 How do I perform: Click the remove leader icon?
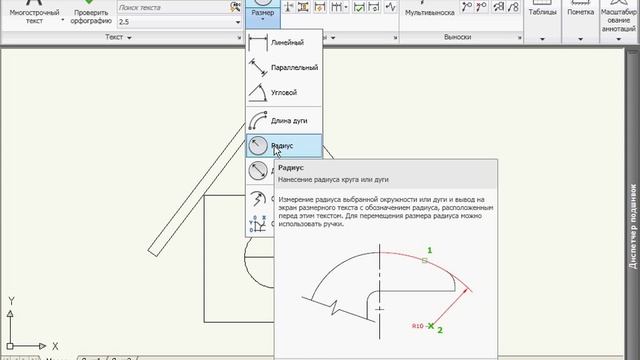point(482,7)
